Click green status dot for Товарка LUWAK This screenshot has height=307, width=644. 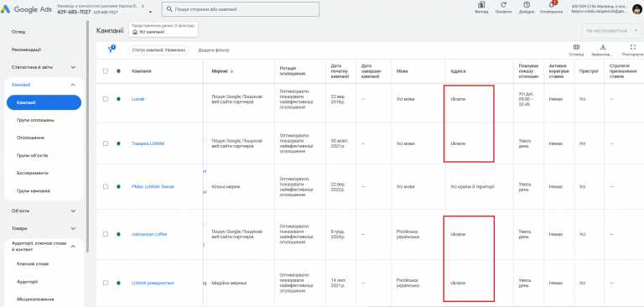[118, 143]
